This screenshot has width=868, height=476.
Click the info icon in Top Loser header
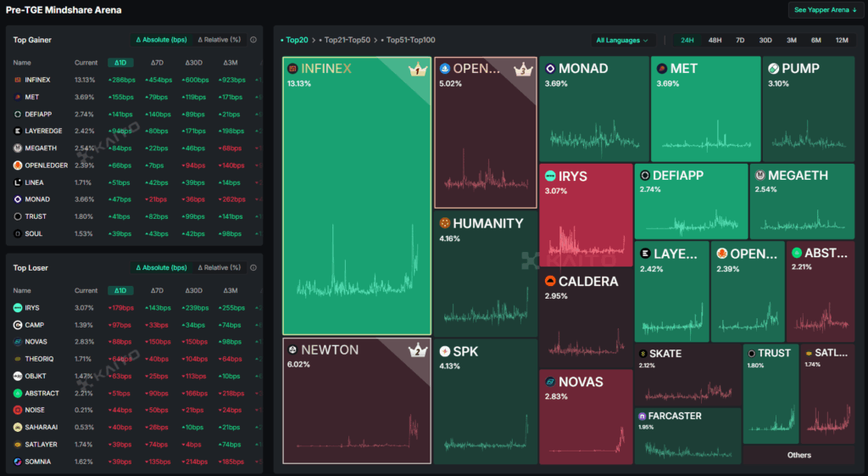pos(253,268)
